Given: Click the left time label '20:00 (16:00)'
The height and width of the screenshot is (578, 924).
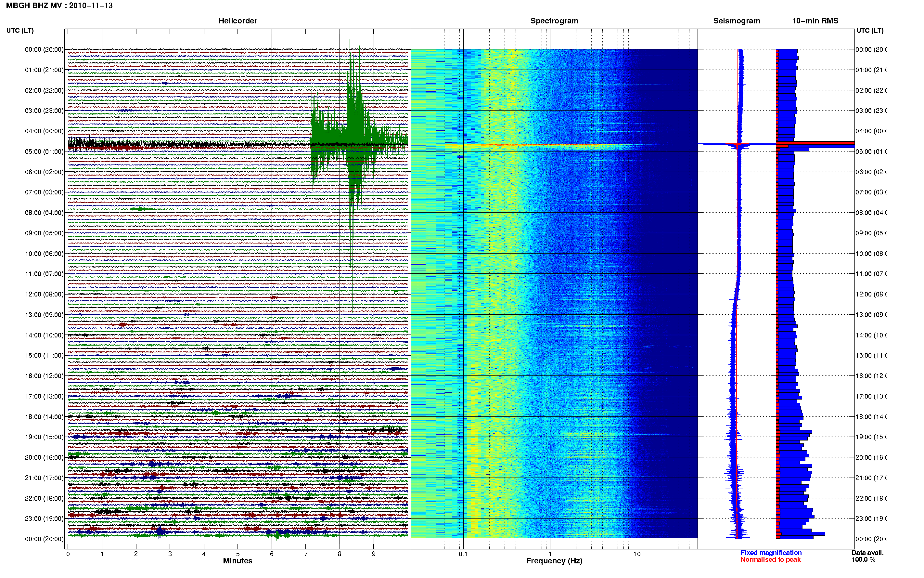Looking at the screenshot, I should (44, 457).
